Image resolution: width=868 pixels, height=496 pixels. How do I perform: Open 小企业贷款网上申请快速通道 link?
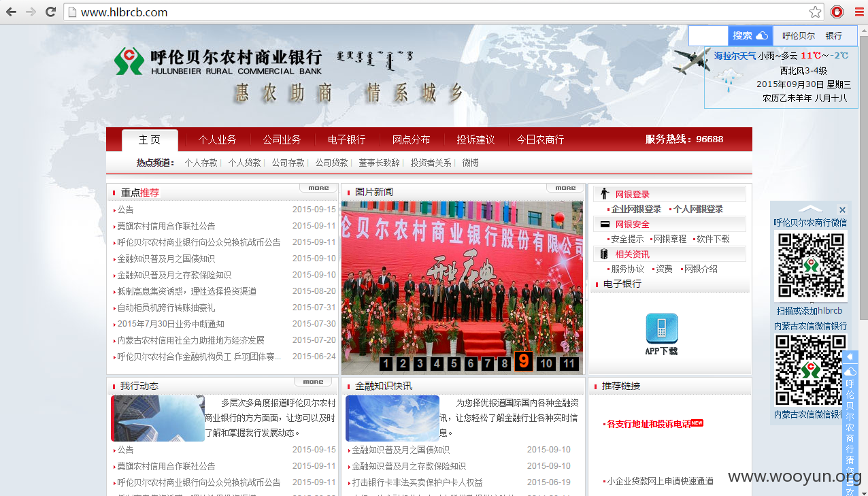(660, 481)
